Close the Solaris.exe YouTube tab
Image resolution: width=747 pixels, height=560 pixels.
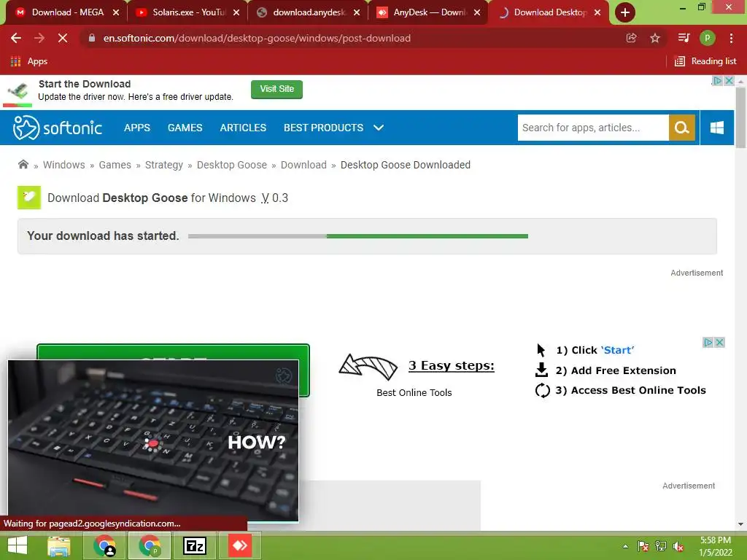pyautogui.click(x=236, y=13)
